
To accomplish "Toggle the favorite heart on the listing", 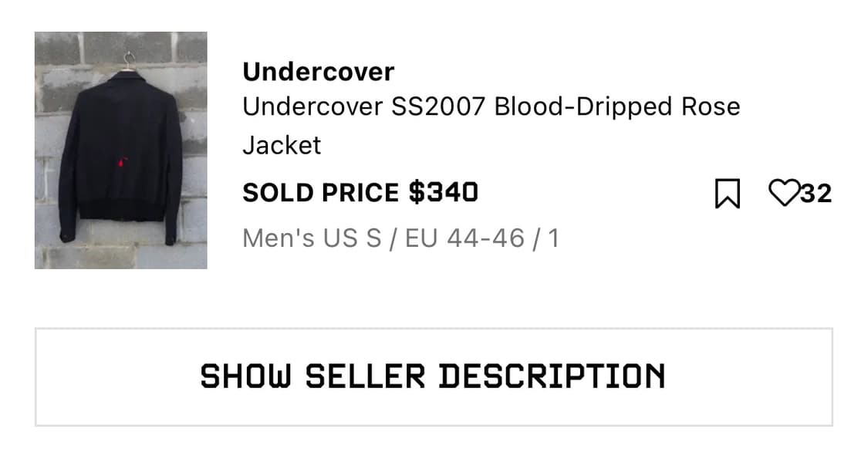I will 784,192.
